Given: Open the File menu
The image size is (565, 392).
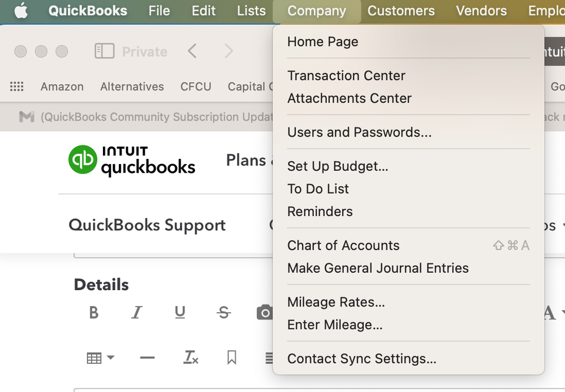Looking at the screenshot, I should [159, 10].
